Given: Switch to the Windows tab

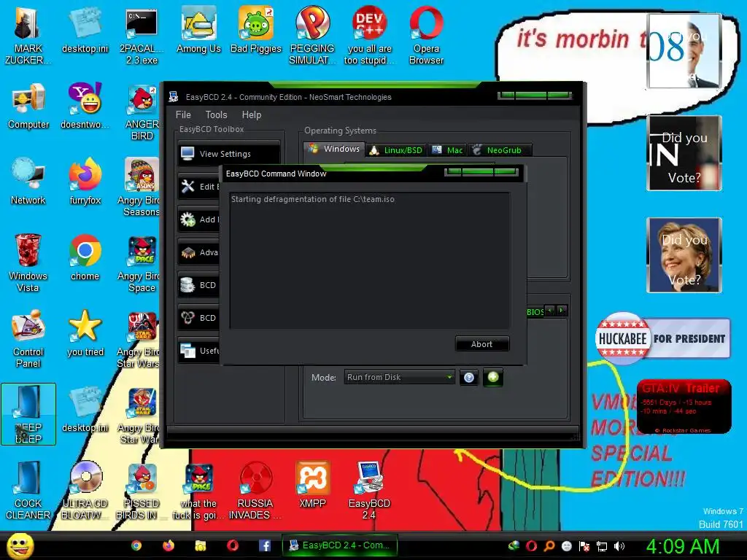Looking at the screenshot, I should pos(334,149).
